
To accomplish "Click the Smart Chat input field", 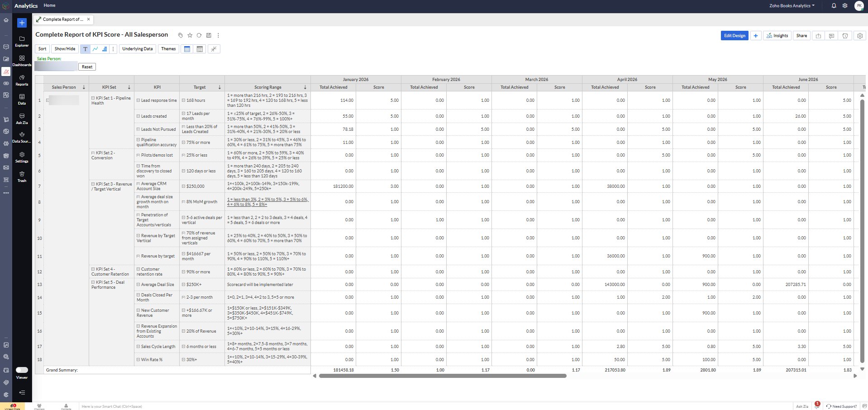I will click(x=434, y=406).
